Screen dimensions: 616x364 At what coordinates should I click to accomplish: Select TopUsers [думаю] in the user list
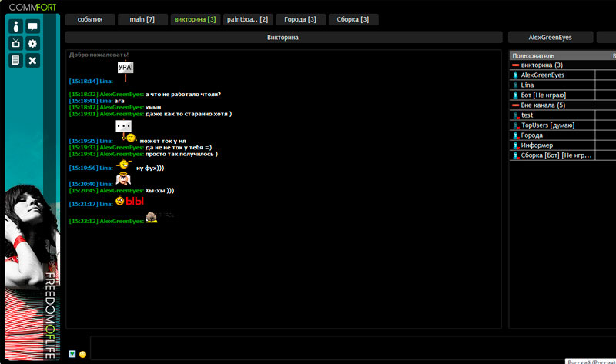coord(547,125)
